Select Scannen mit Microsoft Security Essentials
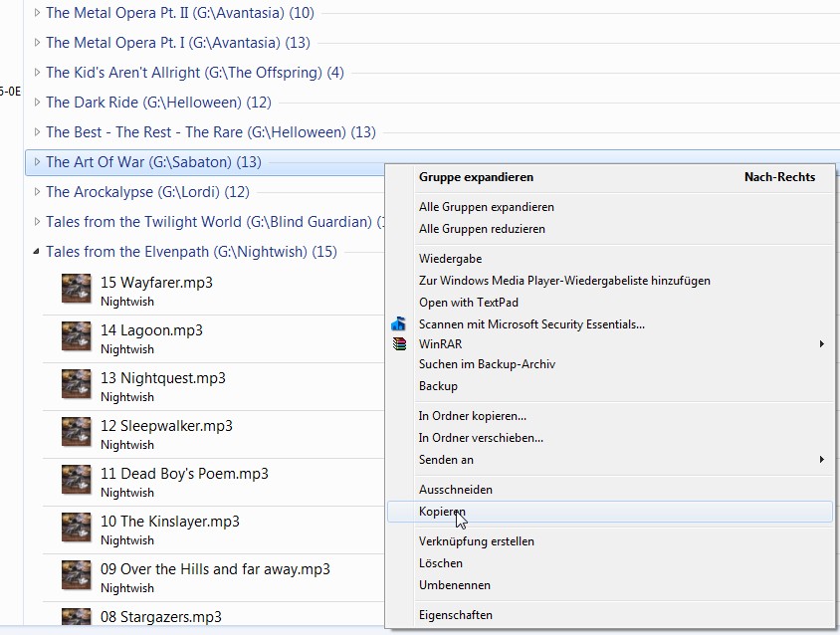Screen dimensions: 840x635 coord(610,324)
